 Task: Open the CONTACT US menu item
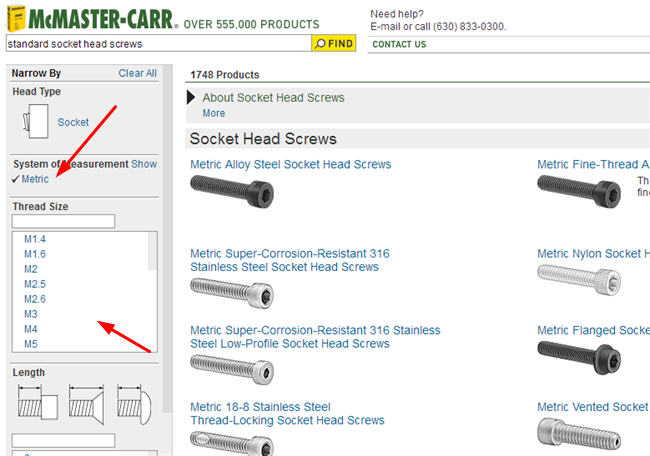point(399,45)
